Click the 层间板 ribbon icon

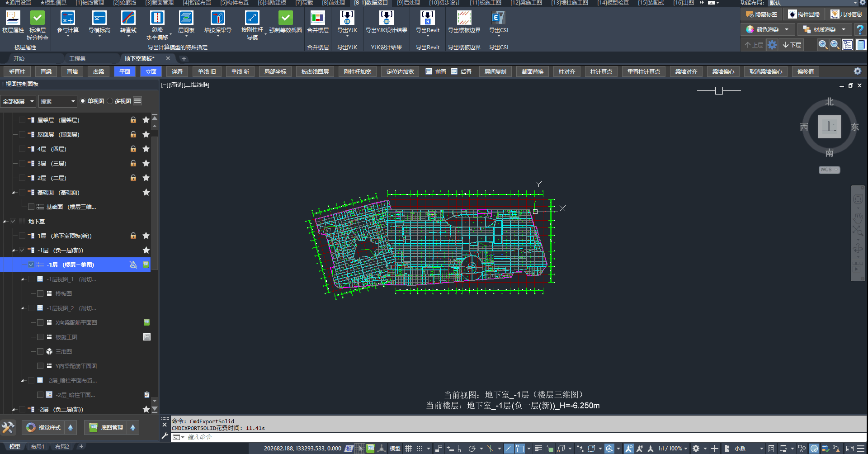(x=186, y=18)
